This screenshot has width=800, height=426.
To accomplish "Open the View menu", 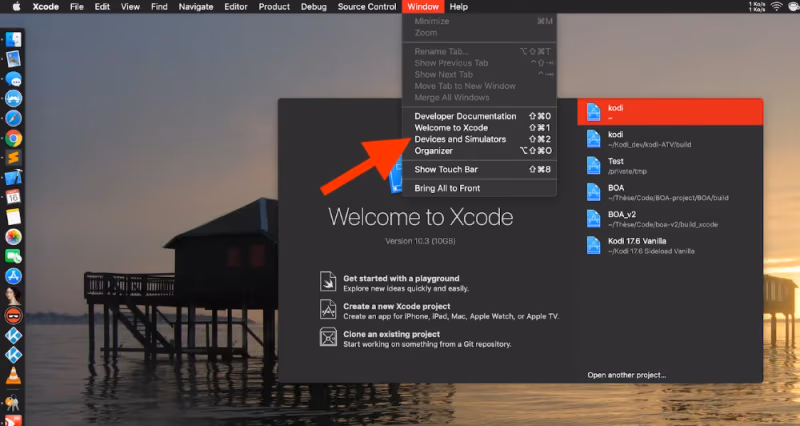I will (x=130, y=7).
